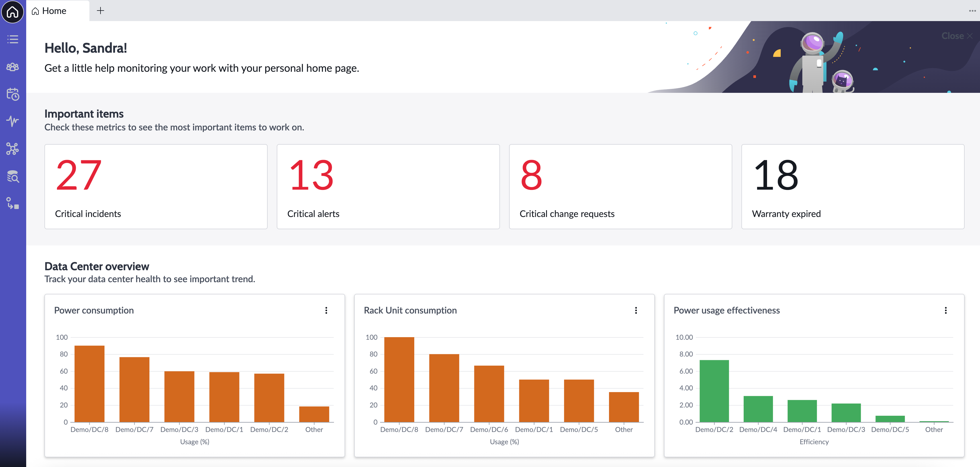Image resolution: width=980 pixels, height=467 pixels.
Task: Open the workflow nodes sidebar icon
Action: 13,203
